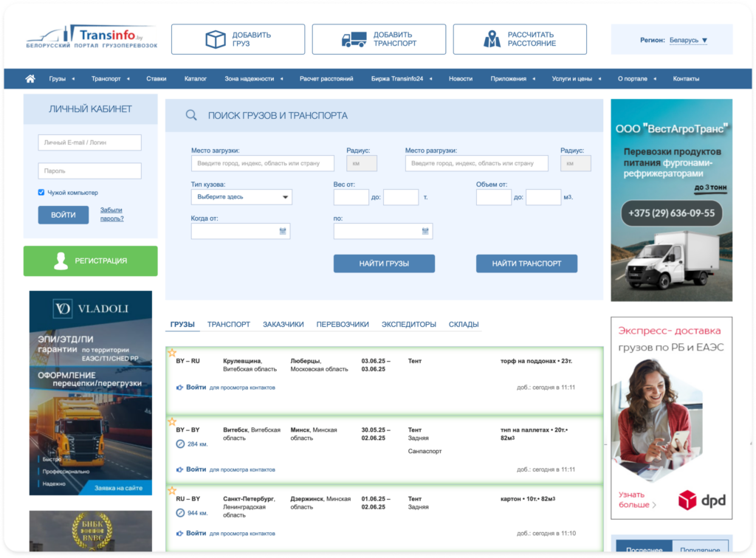Click the map pin distance calculator icon
This screenshot has height=558, width=756.
tap(492, 39)
